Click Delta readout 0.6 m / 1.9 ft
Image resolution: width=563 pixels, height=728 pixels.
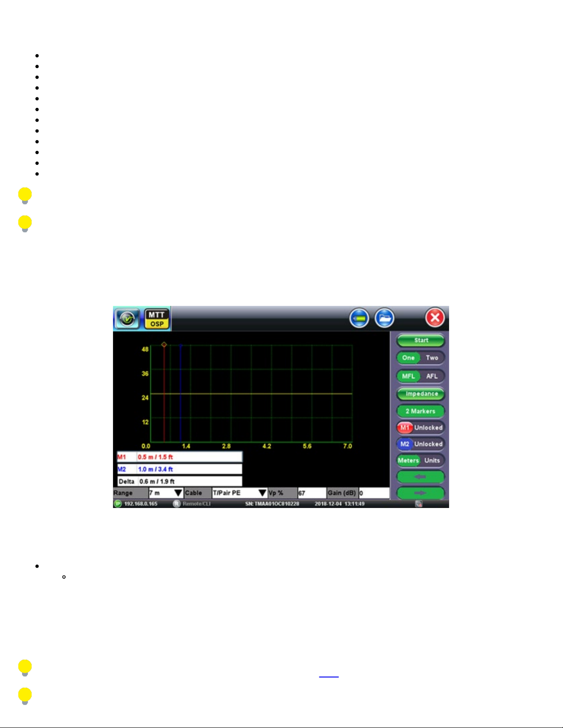[180, 481]
